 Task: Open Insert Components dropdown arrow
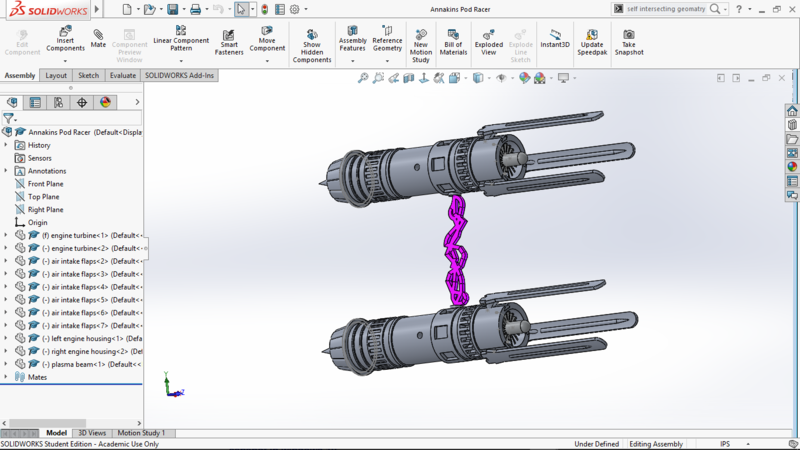(65, 61)
